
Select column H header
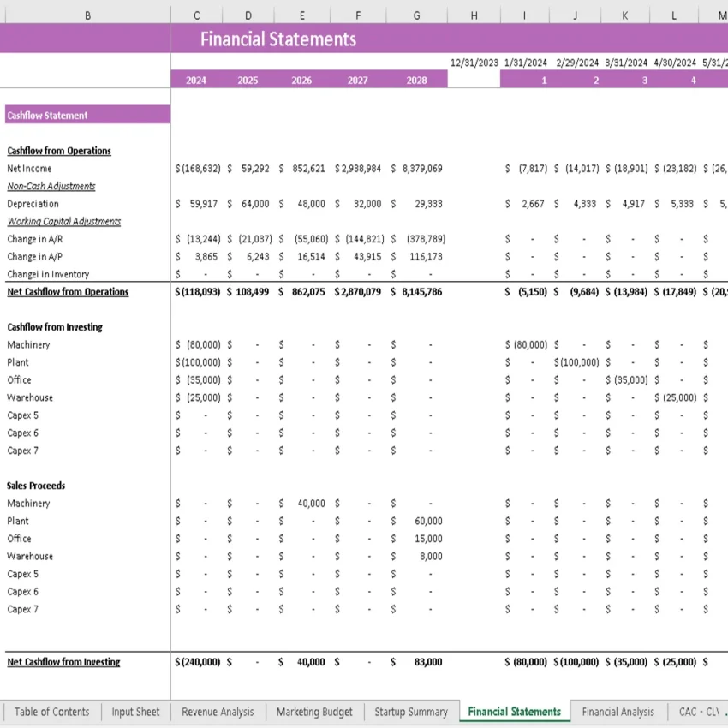coord(474,15)
